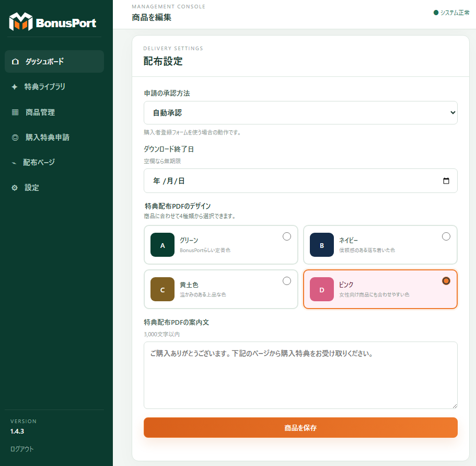476x466 pixels.
Task: Click 女性向け商品にも合わせやすい色 description
Action: pos(374,294)
